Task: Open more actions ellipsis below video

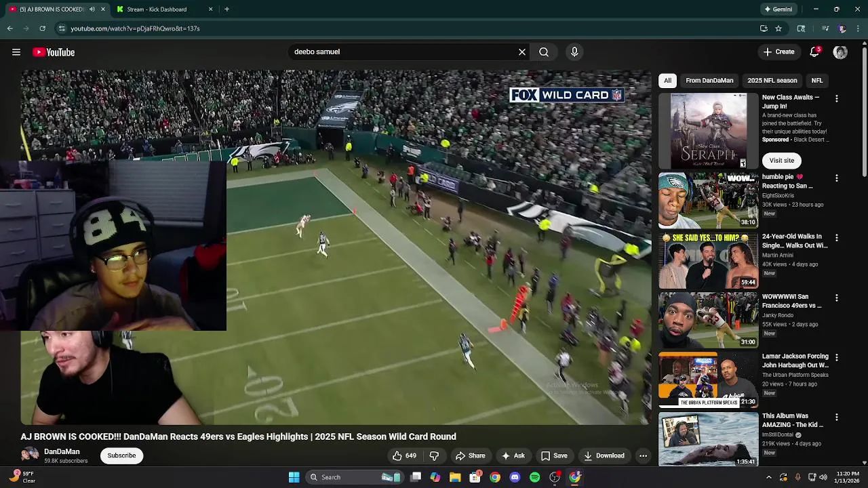Action: tap(643, 455)
